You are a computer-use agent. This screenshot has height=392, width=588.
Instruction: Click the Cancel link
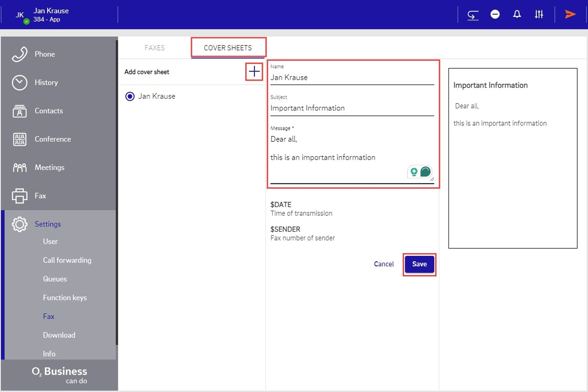[384, 264]
